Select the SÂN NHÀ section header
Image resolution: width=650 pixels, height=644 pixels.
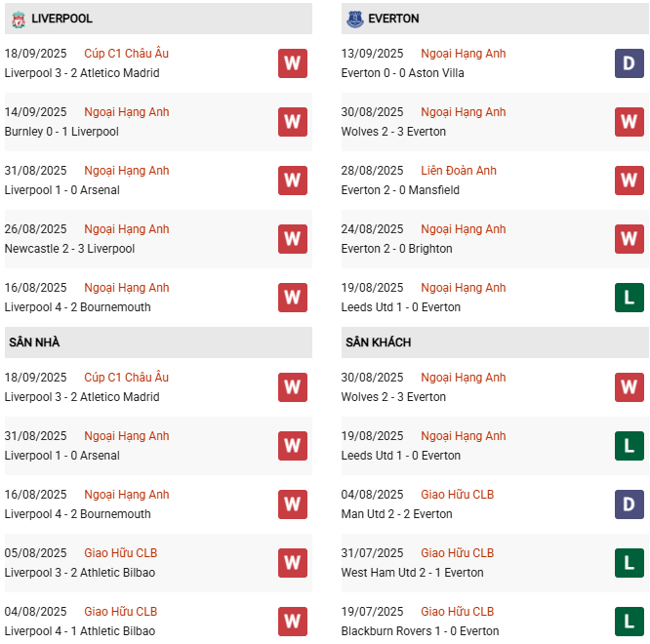click(34, 342)
